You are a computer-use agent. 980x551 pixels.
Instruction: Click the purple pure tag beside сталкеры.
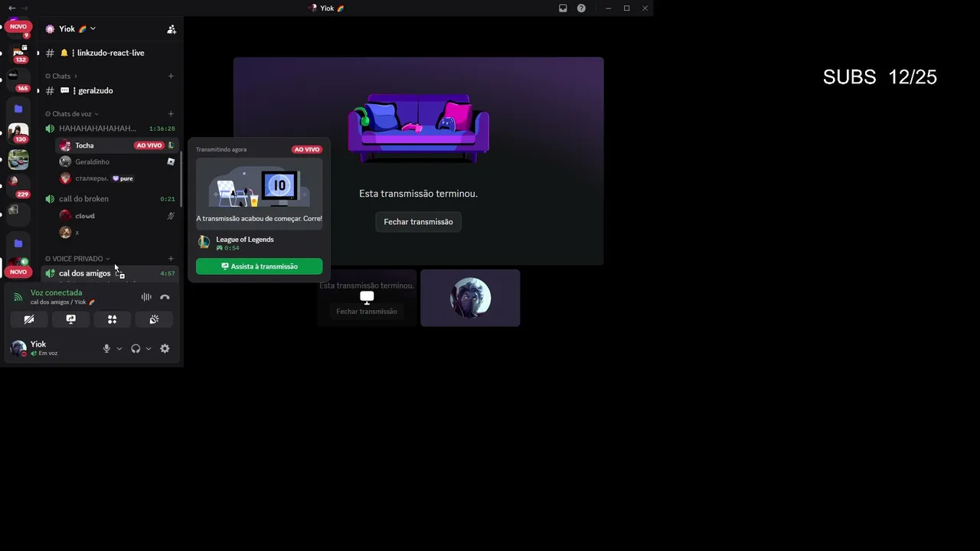click(122, 179)
